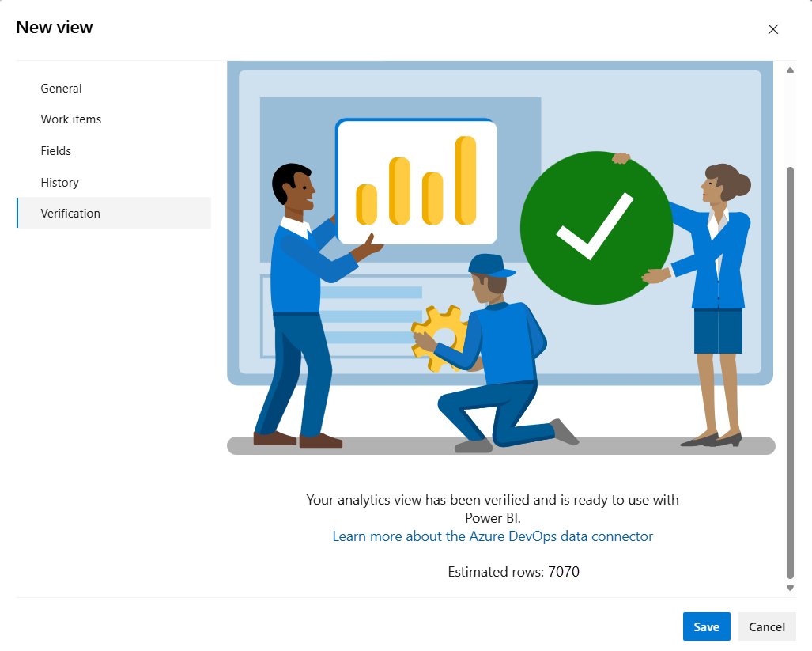Click the New view dialog title

(54, 26)
